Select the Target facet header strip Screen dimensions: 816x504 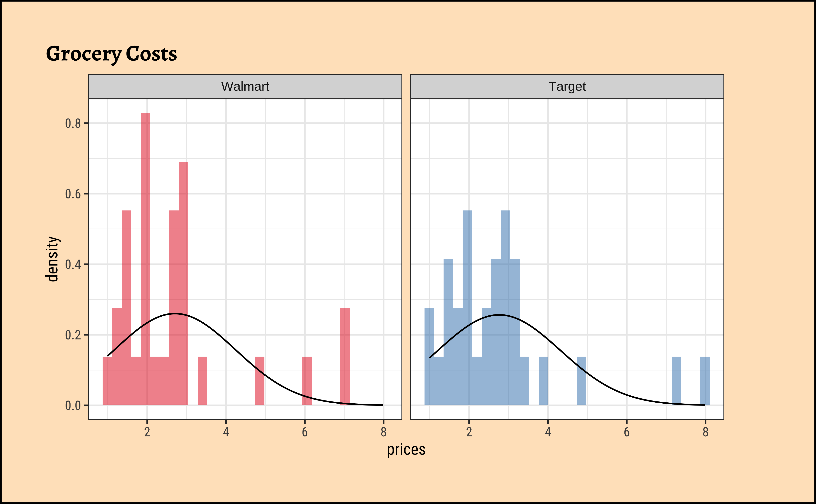pyautogui.click(x=567, y=86)
